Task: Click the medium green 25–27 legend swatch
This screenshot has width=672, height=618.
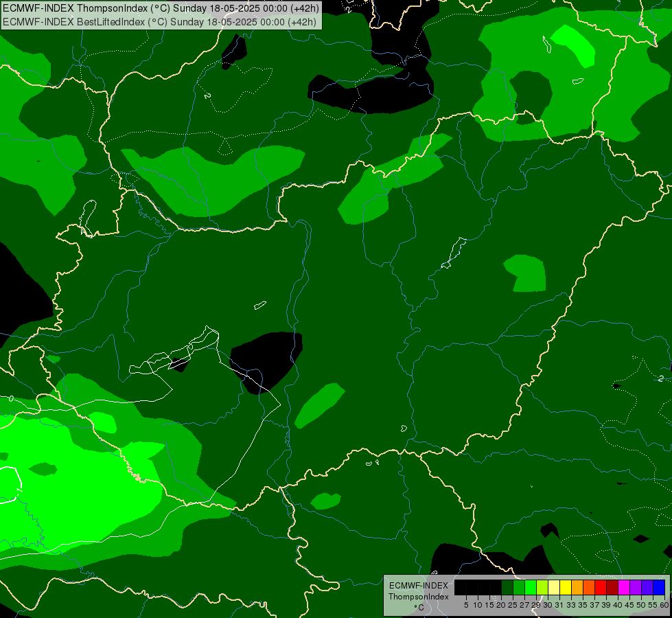Action: click(518, 587)
